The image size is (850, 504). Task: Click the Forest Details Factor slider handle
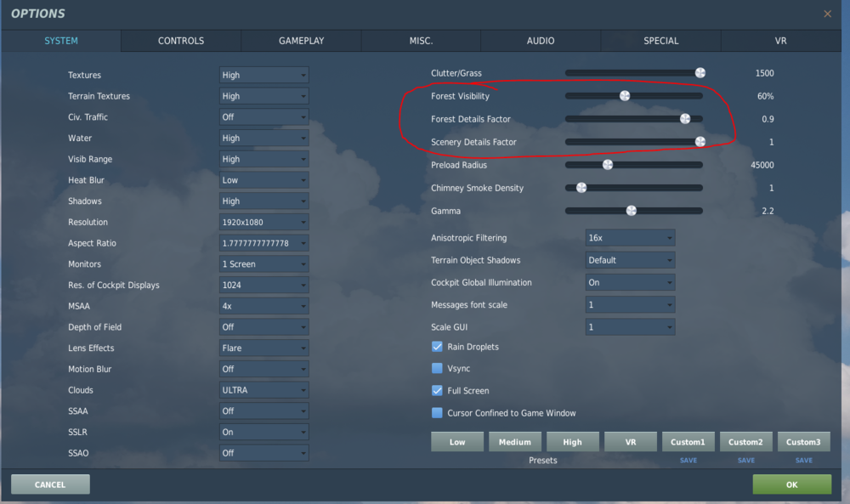(x=685, y=119)
